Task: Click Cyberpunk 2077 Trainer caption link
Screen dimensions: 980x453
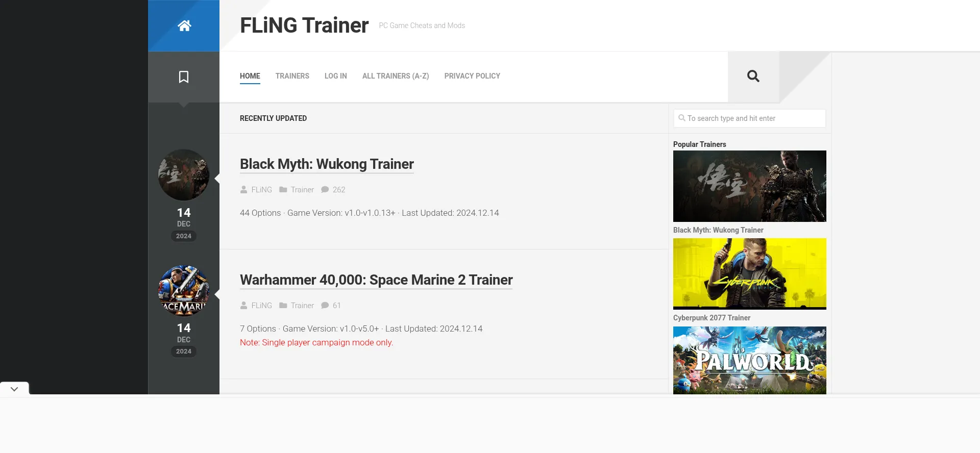Action: (x=712, y=318)
